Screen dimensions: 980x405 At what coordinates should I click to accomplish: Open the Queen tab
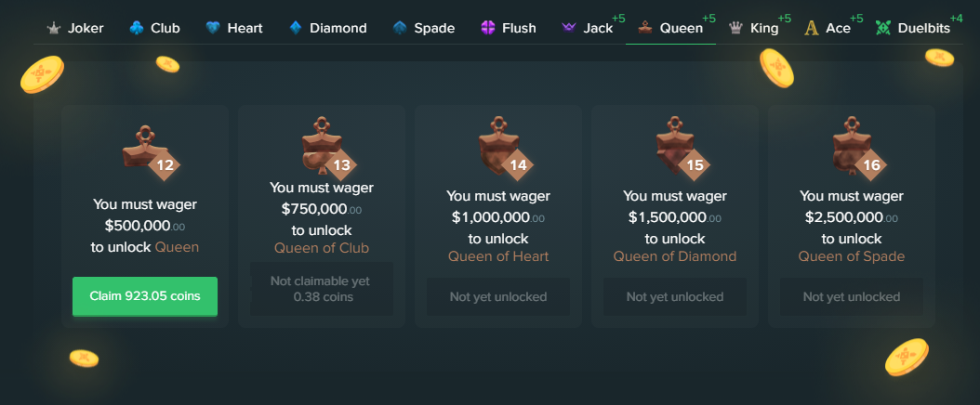[670, 28]
